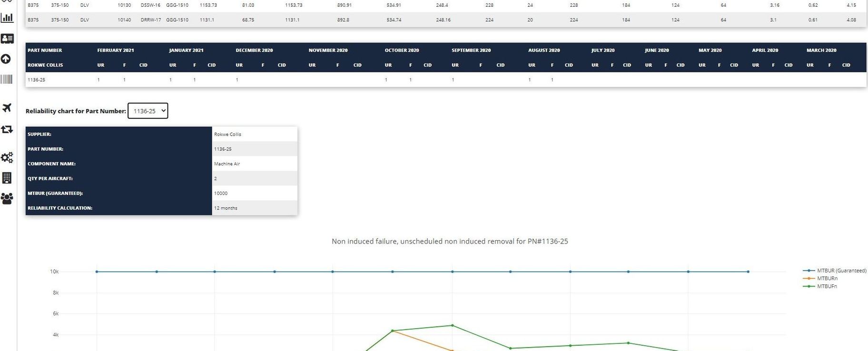
Task: Click the highest green MTBUFn data point
Action: [x=452, y=325]
